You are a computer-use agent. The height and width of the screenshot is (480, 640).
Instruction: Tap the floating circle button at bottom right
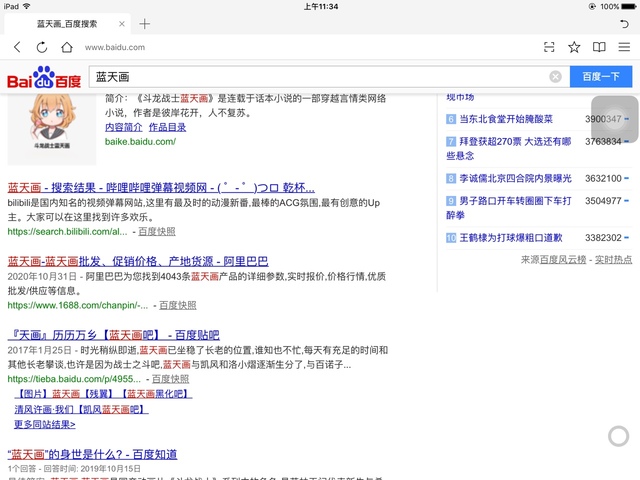click(618, 435)
